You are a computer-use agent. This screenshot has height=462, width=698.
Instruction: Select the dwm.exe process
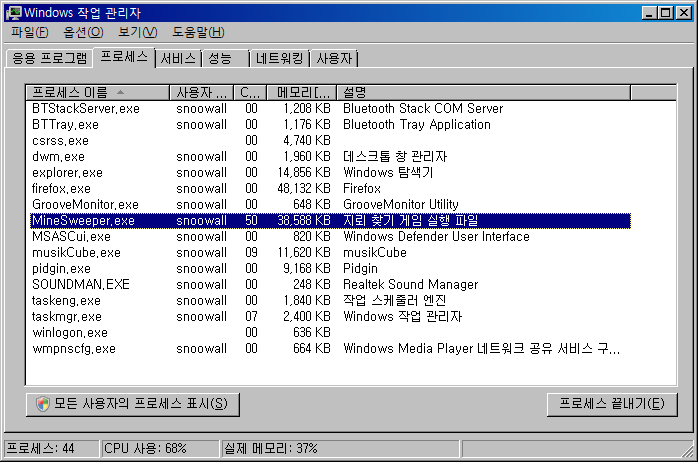pos(330,156)
